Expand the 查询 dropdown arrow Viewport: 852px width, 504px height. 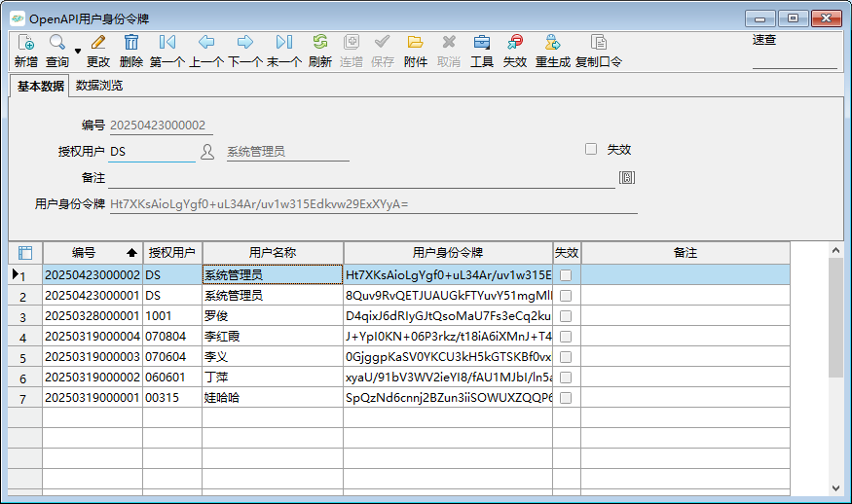(78, 51)
